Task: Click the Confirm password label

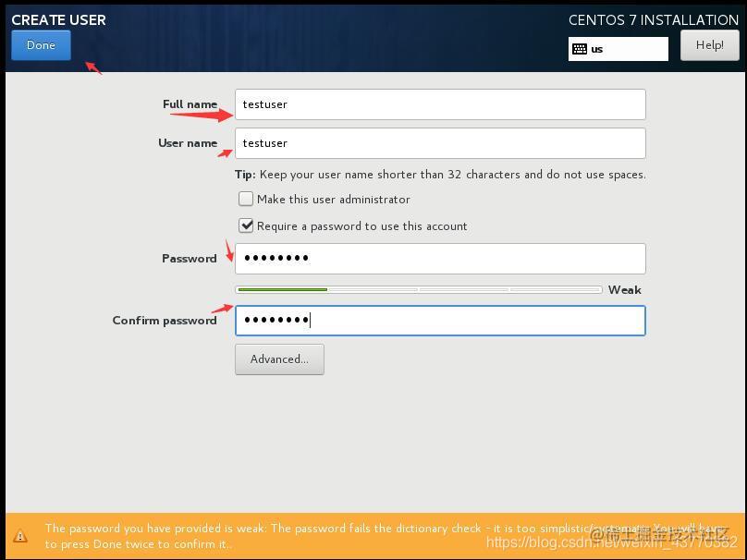Action: tap(165, 321)
